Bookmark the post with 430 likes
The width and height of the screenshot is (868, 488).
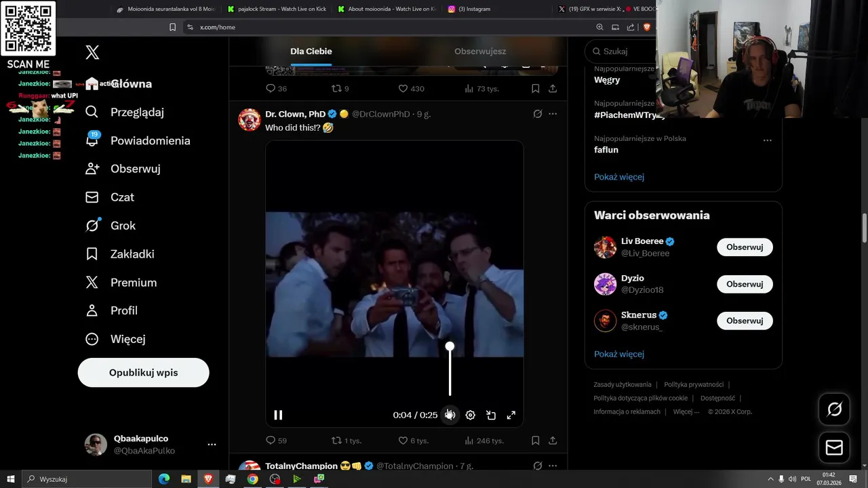[535, 89]
